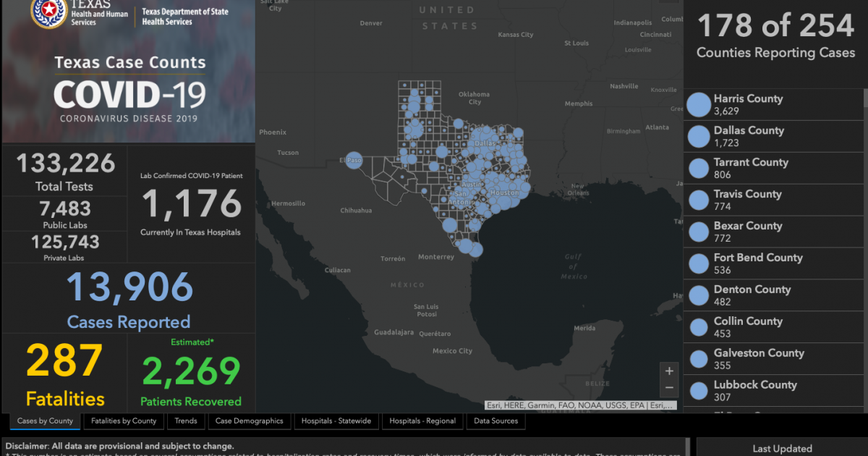Select Denton County 482 list row

(774, 295)
